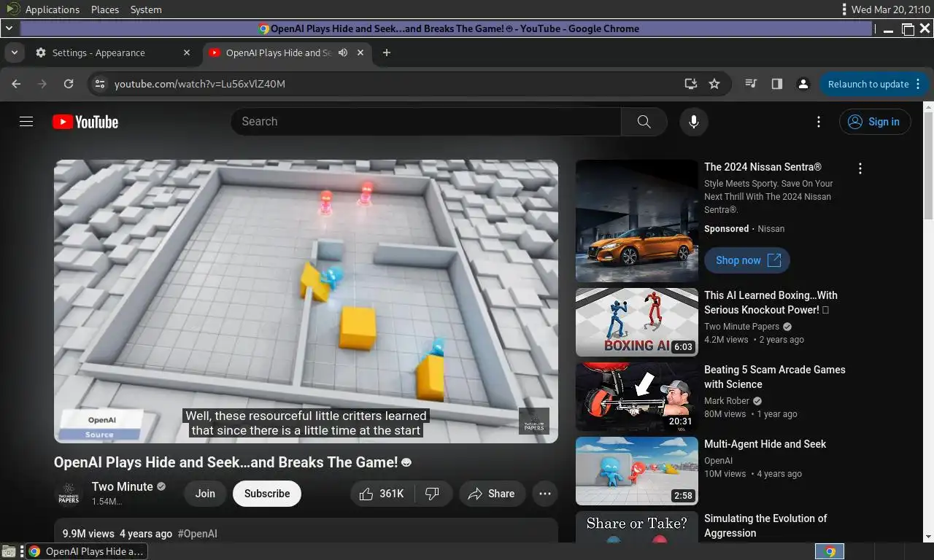Open 'This AI Learned Boxing' title
This screenshot has width=934, height=560.
tap(771, 303)
